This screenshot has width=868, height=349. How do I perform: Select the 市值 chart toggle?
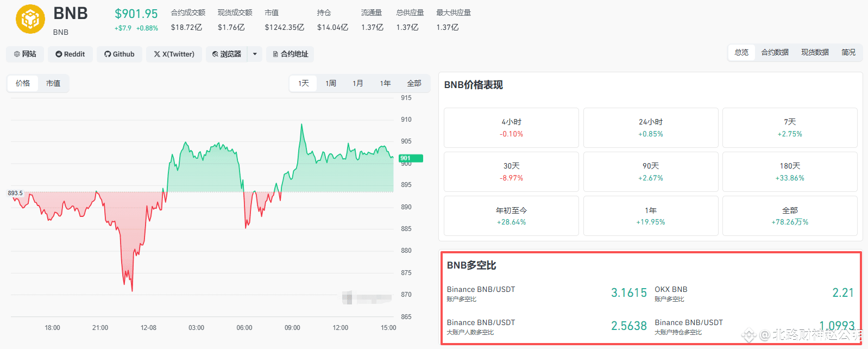coord(53,83)
